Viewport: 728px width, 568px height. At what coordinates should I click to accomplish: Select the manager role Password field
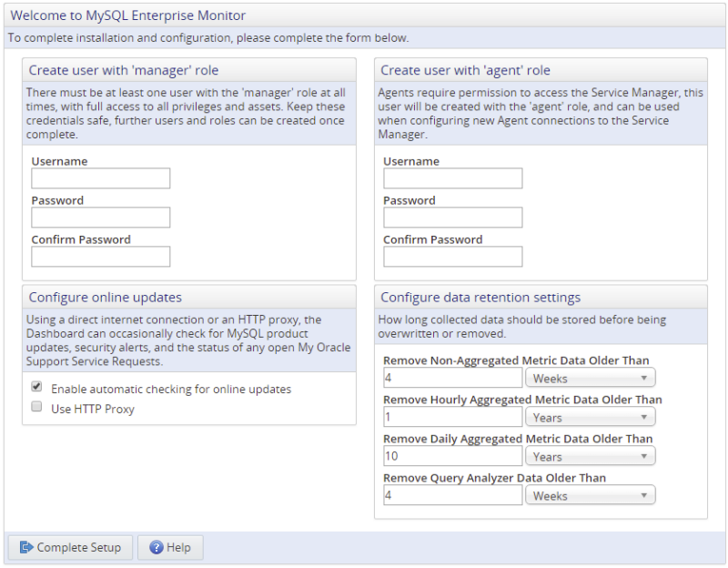pos(101,218)
